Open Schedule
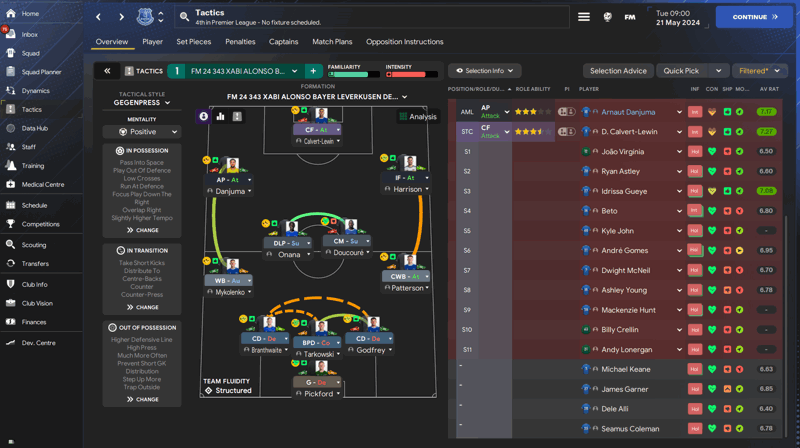 34,206
